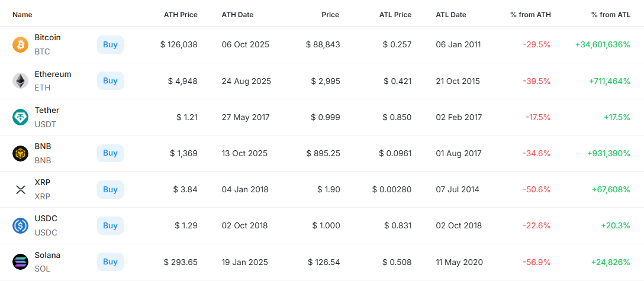
Task: Click the Bitcoin coin icon
Action: [x=21, y=45]
